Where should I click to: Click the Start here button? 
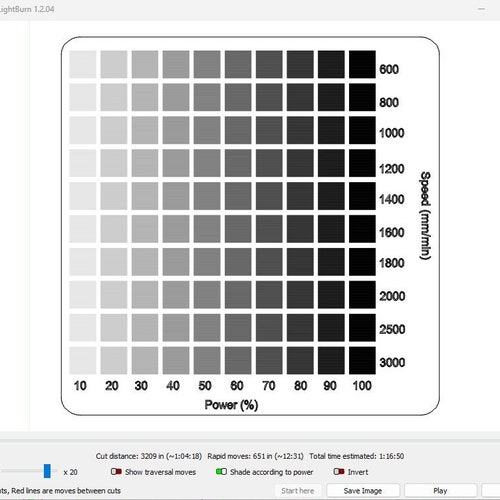(x=298, y=491)
